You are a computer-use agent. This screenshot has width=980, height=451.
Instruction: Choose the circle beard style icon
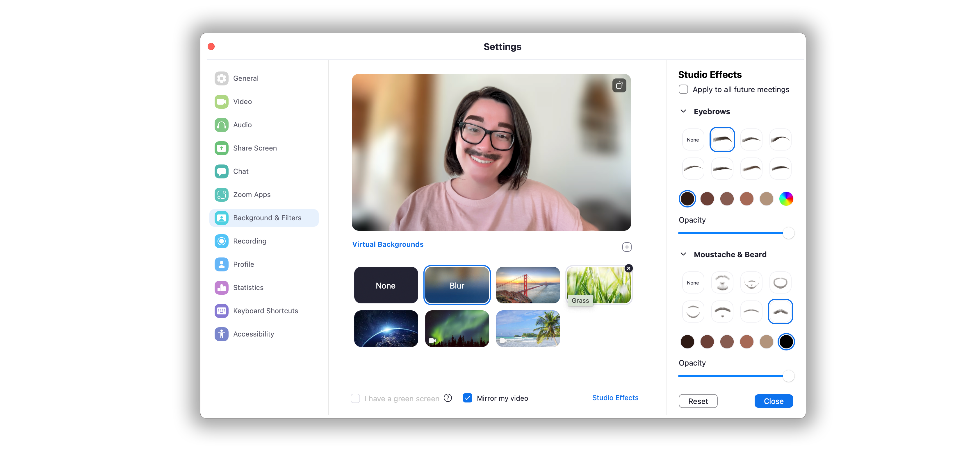780,282
